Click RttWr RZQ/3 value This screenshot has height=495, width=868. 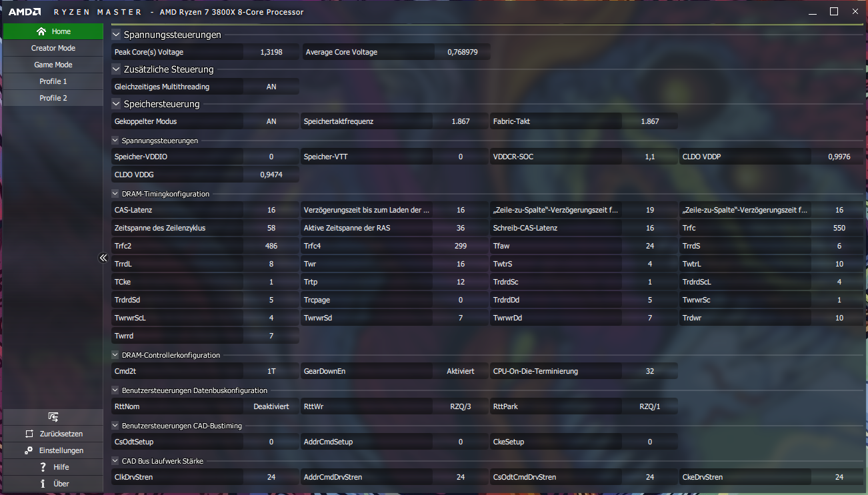click(x=461, y=406)
